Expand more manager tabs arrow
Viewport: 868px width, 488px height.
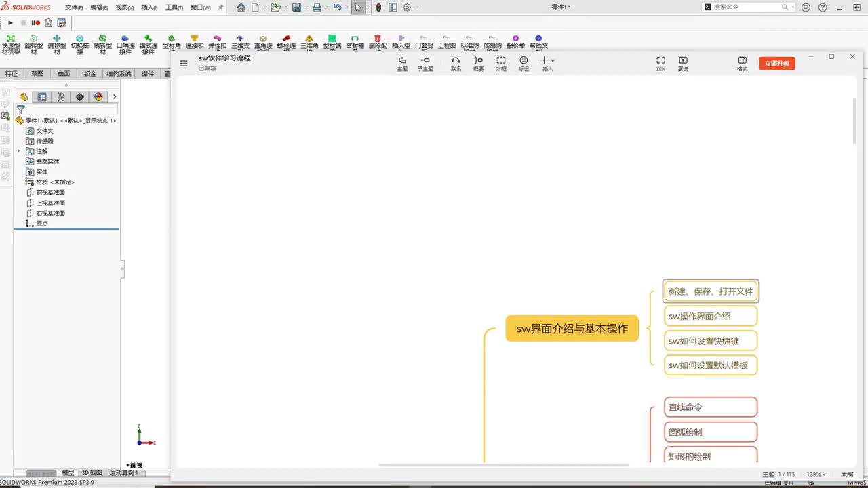tap(115, 97)
